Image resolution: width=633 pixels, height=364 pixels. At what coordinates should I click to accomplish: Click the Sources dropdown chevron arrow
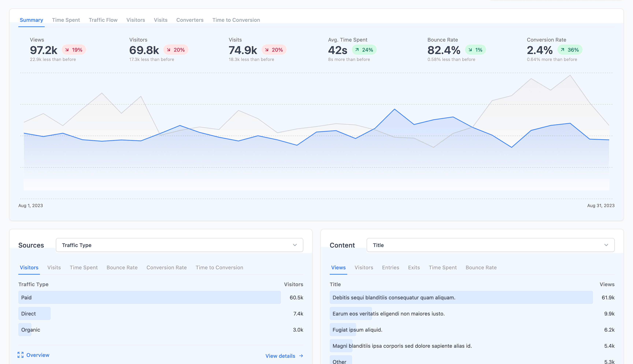(x=295, y=245)
